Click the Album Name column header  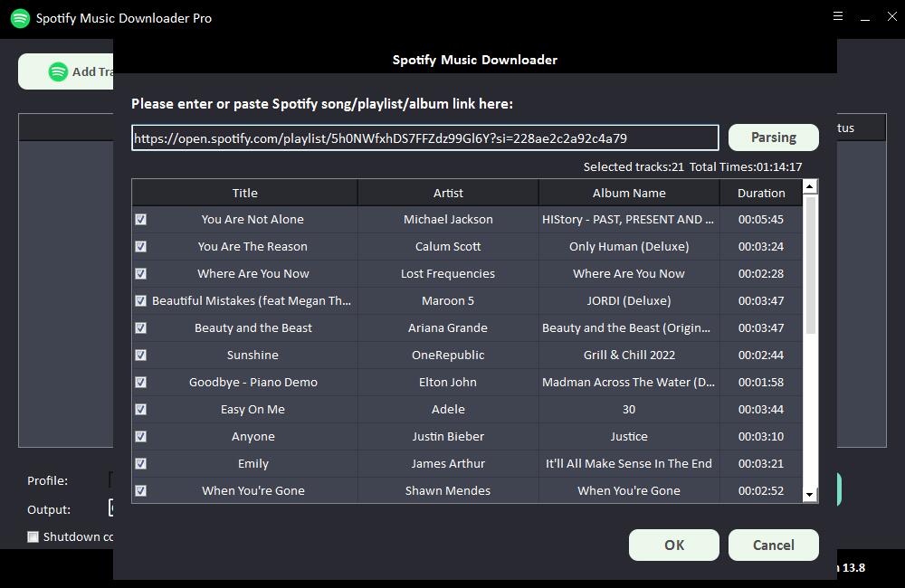point(629,193)
